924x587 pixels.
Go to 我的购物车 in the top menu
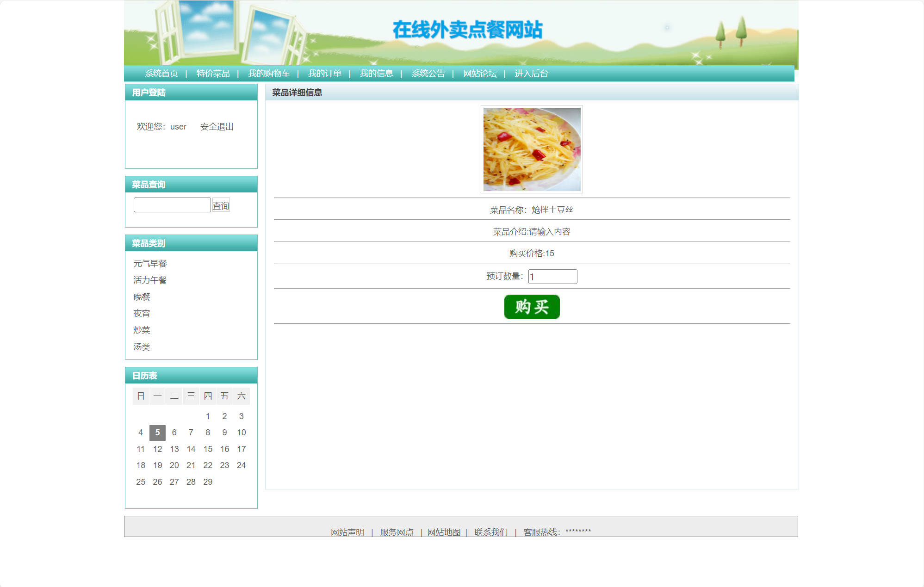click(x=269, y=73)
